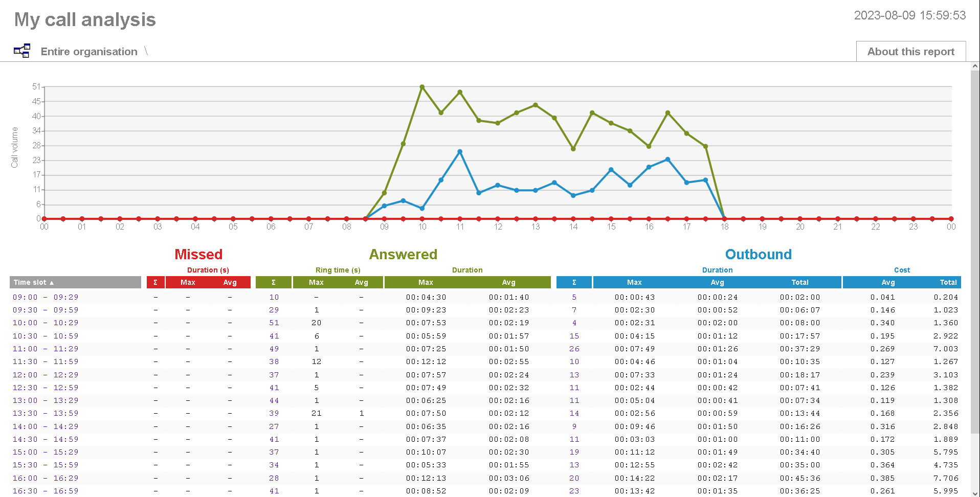This screenshot has height=497, width=980.
Task: Click the Σ header in the Answered section
Action: [274, 282]
